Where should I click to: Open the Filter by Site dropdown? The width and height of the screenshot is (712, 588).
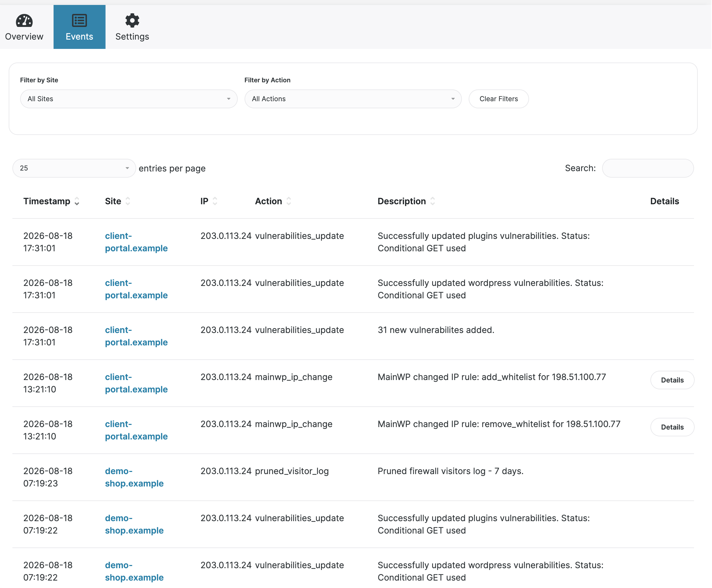129,99
